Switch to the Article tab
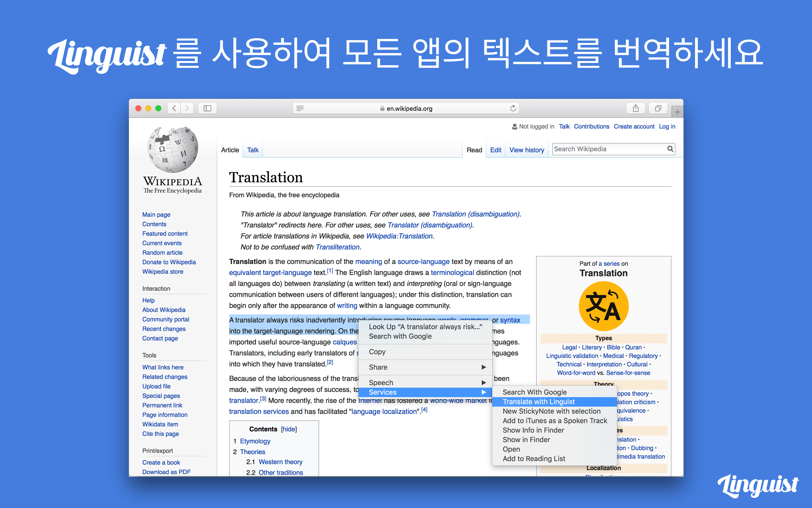 (x=230, y=150)
